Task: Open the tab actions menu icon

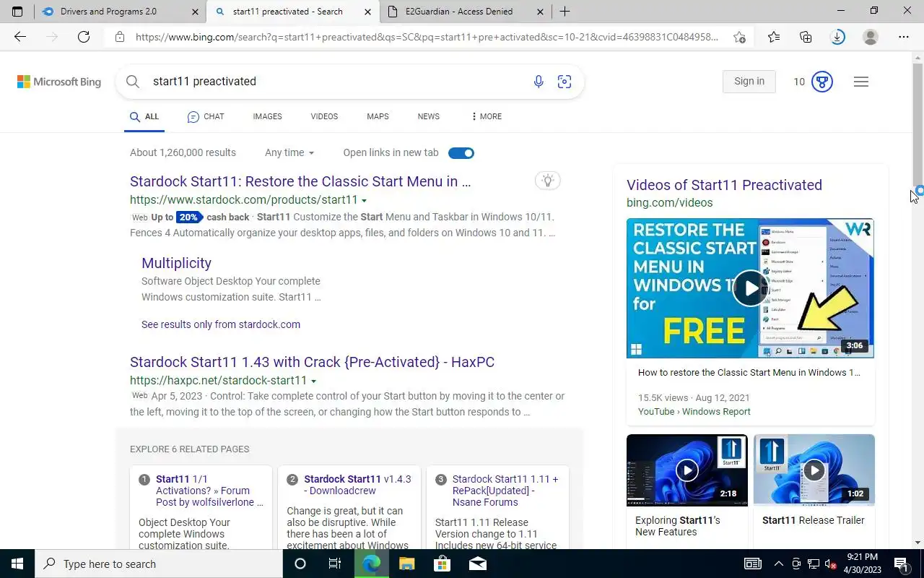Action: pyautogui.click(x=17, y=12)
